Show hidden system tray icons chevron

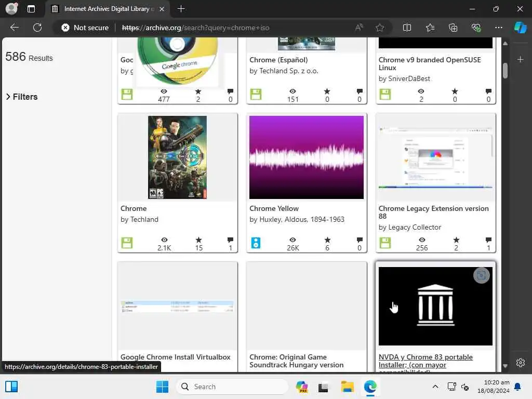(x=435, y=387)
